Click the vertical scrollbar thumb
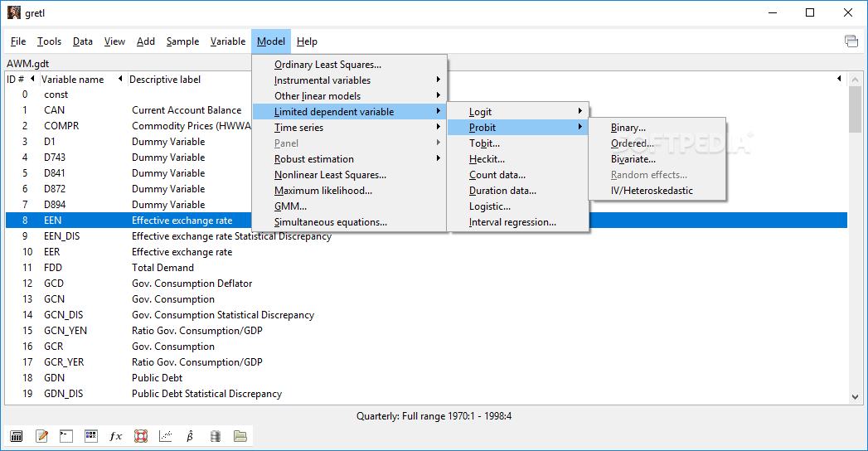The image size is (868, 451). [x=855, y=109]
